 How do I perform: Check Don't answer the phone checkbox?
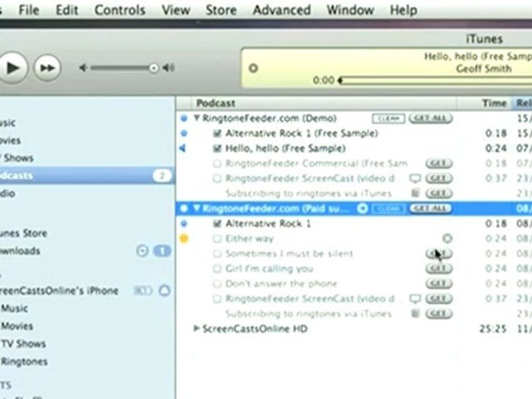point(217,284)
